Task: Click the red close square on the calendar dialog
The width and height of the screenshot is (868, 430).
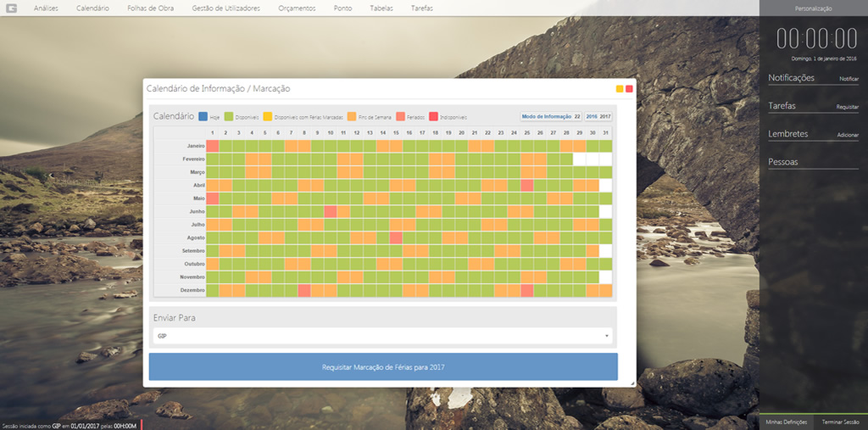Action: (x=629, y=89)
